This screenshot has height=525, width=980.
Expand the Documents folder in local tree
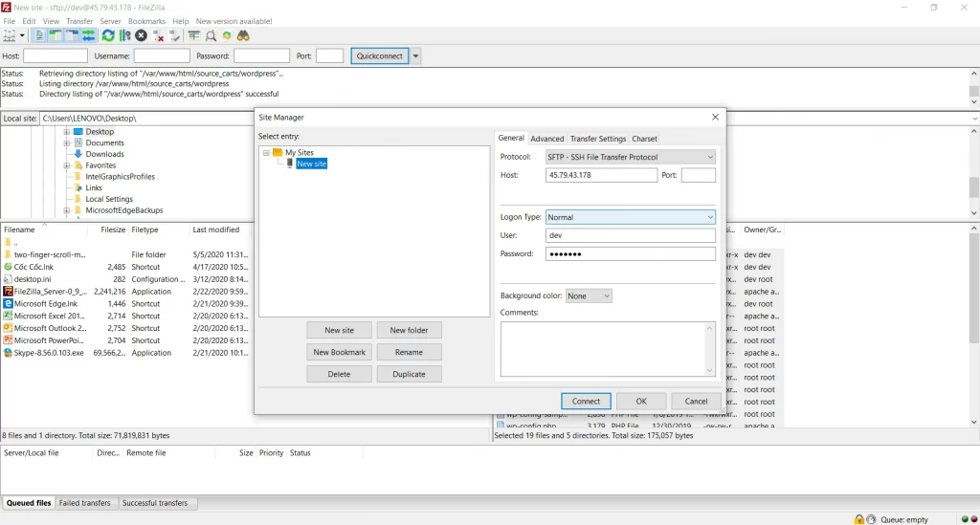tap(67, 142)
